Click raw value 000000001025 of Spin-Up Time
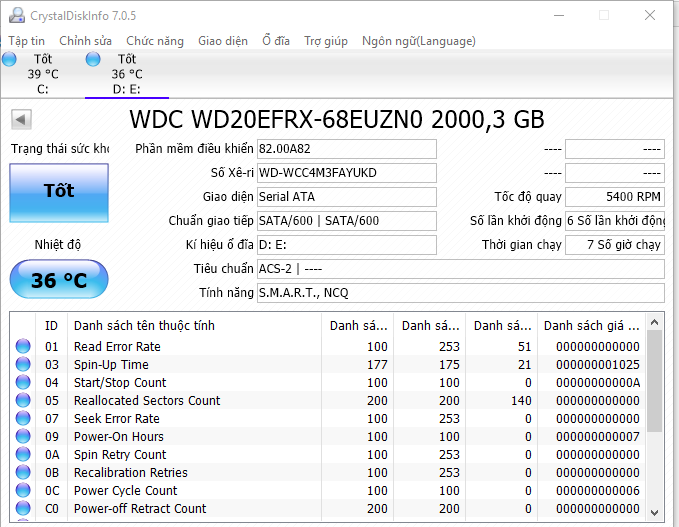Image resolution: width=679 pixels, height=527 pixels. (x=598, y=365)
